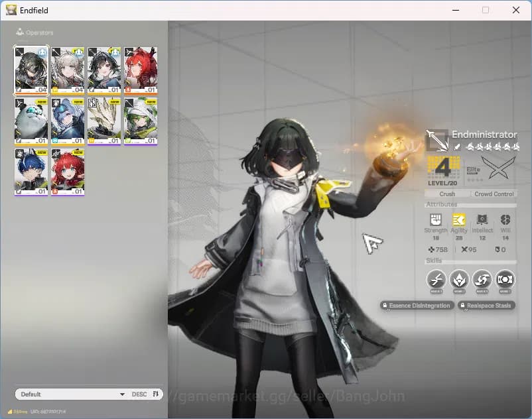Image resolution: width=532 pixels, height=419 pixels.
Task: Click the locked Essence Disintegration button
Action: pyautogui.click(x=417, y=306)
